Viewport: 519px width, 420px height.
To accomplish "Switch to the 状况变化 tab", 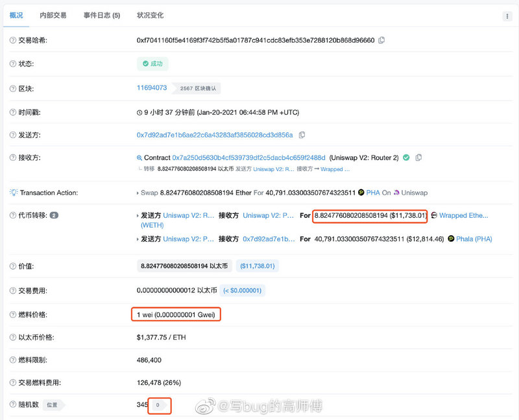I will coord(150,15).
